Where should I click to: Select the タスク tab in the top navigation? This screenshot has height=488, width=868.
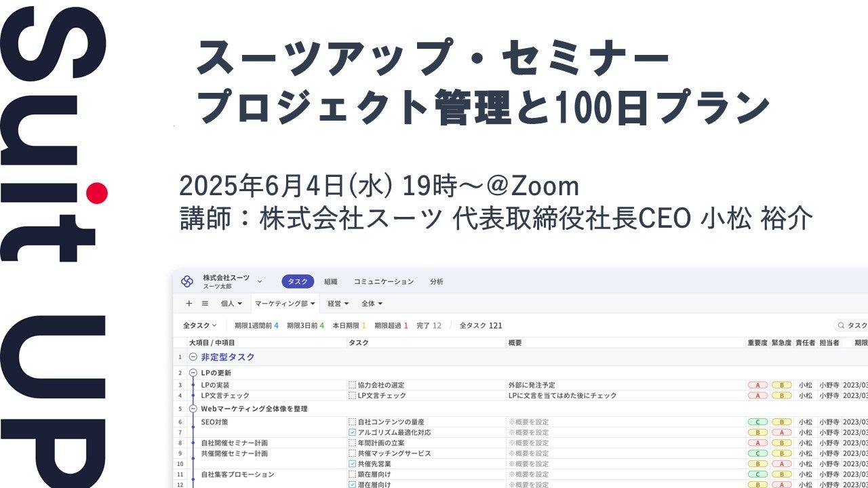click(x=298, y=281)
